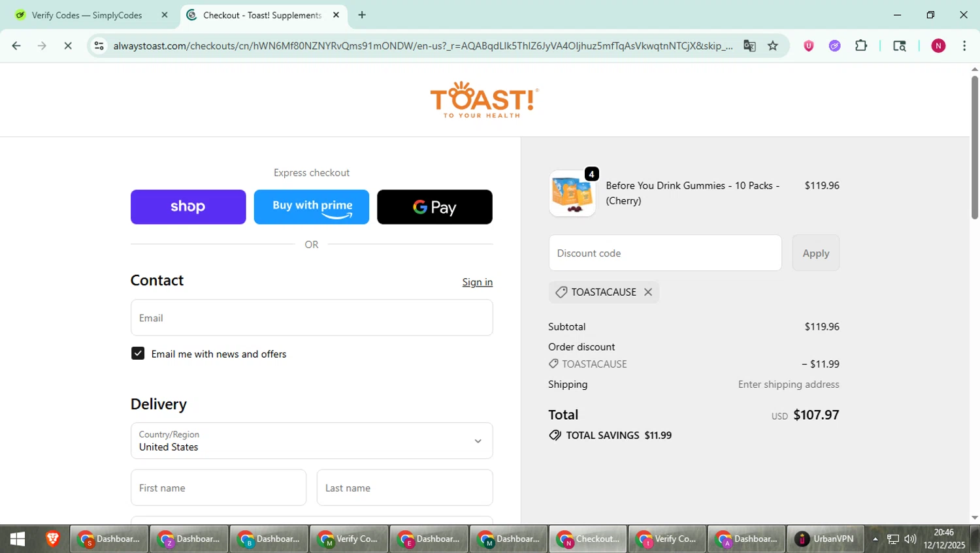Open Chrome three-dot menu

(x=964, y=46)
